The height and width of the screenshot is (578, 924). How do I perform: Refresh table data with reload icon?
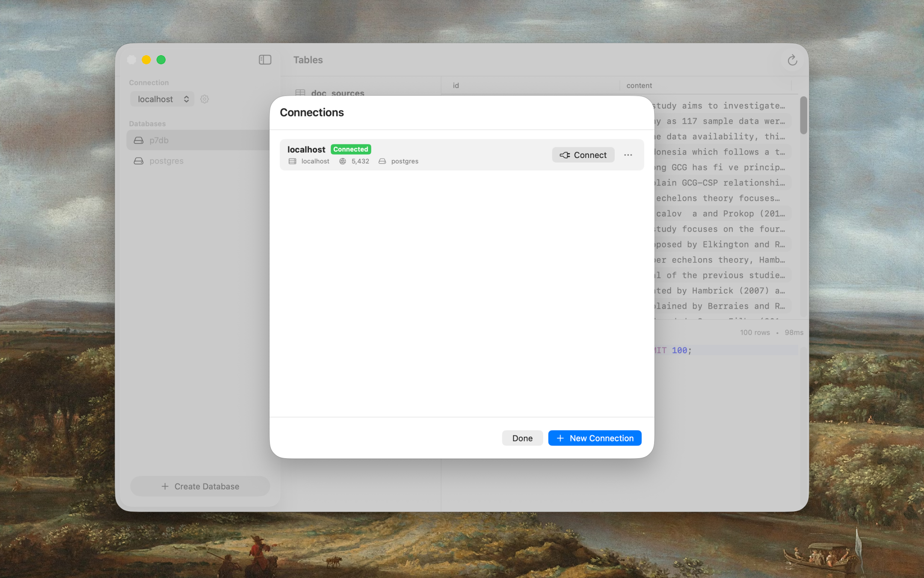tap(792, 60)
